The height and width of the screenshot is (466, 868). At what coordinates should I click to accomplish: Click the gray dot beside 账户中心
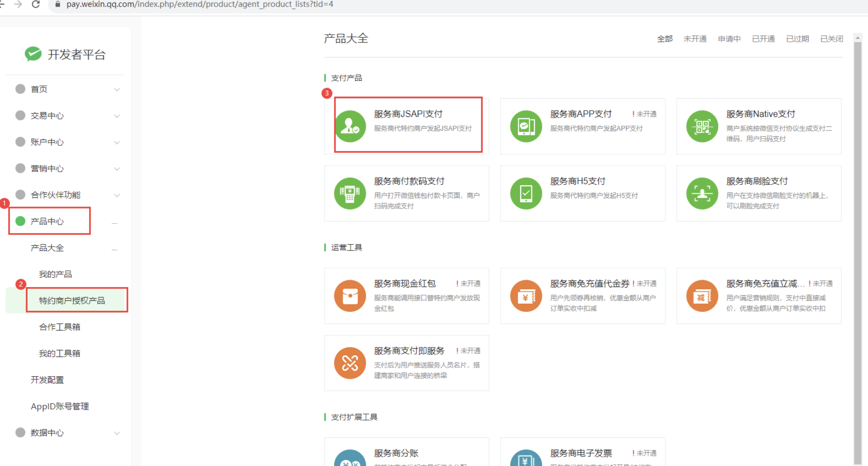pyautogui.click(x=20, y=142)
